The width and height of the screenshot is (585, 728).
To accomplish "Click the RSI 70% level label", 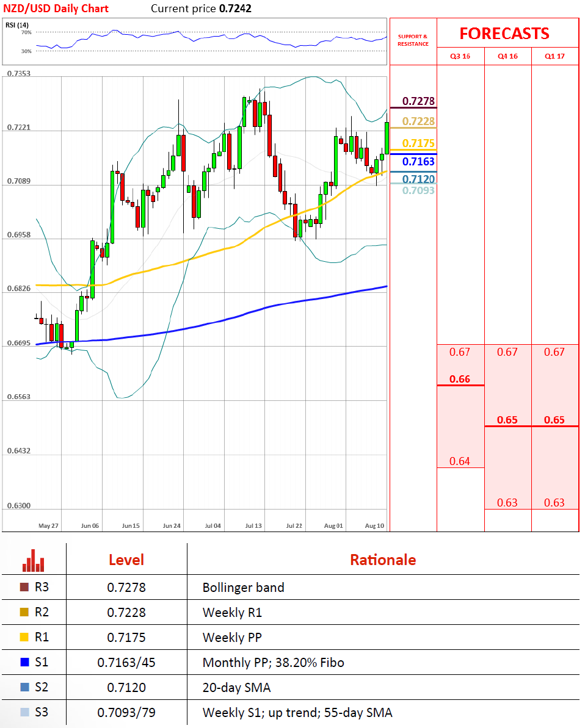I will coord(26,32).
